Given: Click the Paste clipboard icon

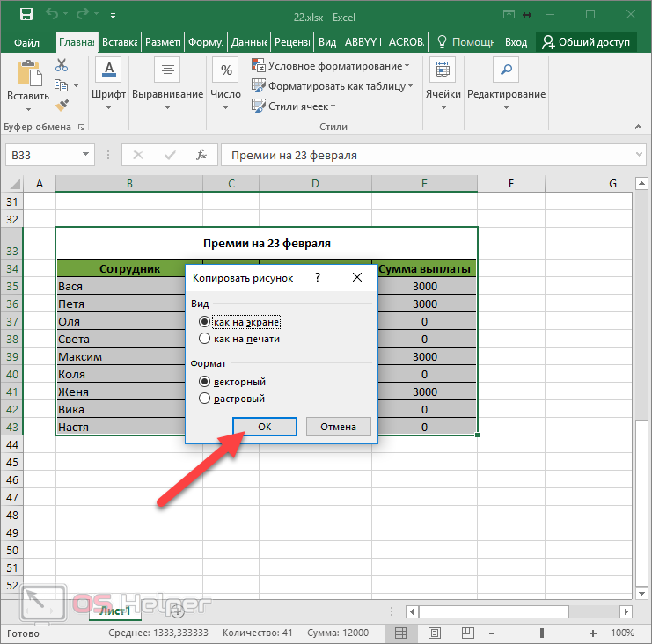Looking at the screenshot, I should click(x=28, y=75).
